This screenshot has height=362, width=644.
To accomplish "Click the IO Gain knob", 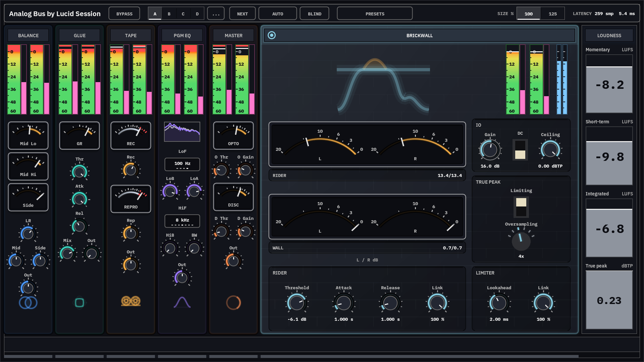I will (x=490, y=149).
